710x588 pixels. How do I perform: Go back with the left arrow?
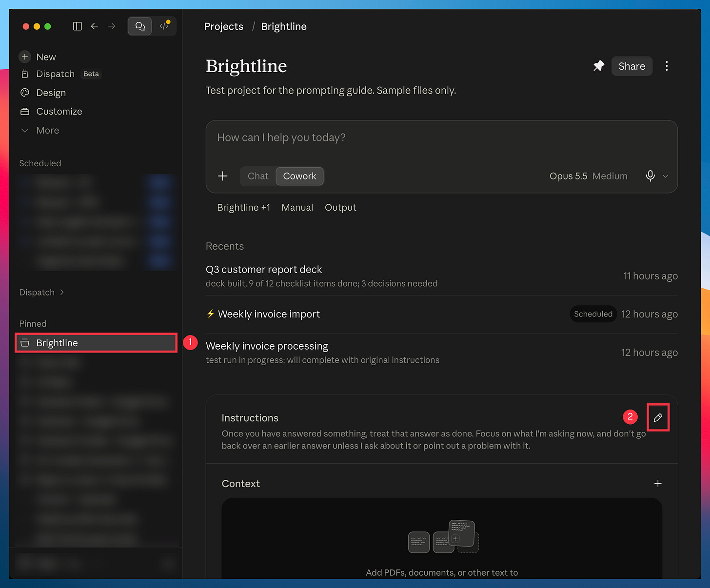pos(95,26)
